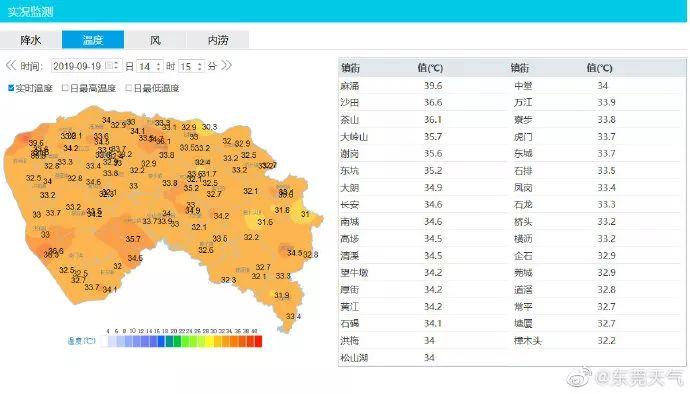Click the 万江 town name
Viewport: 690px width, 394px height.
523,103
